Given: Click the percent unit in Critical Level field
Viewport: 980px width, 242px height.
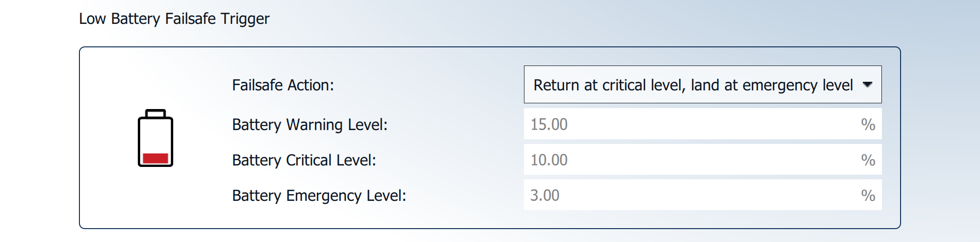Looking at the screenshot, I should [x=868, y=160].
